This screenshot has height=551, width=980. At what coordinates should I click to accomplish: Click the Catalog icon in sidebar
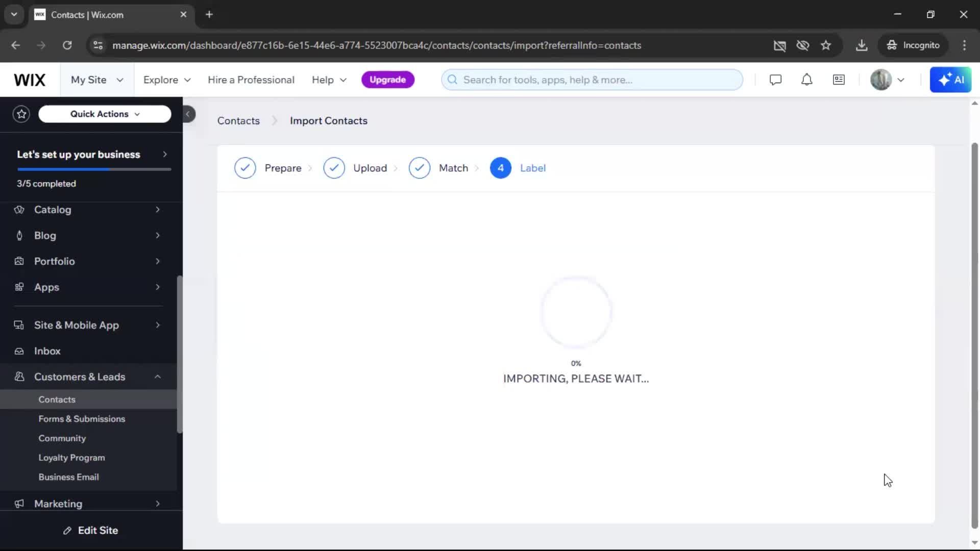tap(19, 210)
